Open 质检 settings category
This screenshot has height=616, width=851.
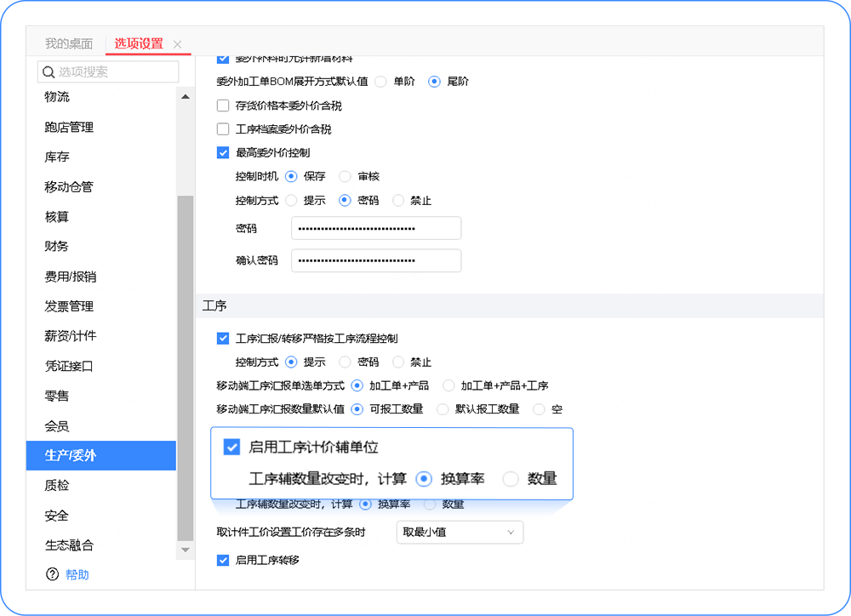[x=57, y=486]
